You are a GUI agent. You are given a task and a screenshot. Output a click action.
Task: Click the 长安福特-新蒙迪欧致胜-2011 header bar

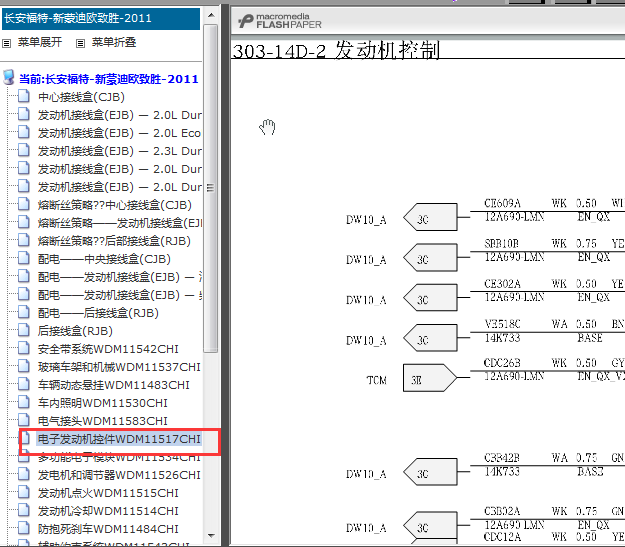pyautogui.click(x=101, y=18)
